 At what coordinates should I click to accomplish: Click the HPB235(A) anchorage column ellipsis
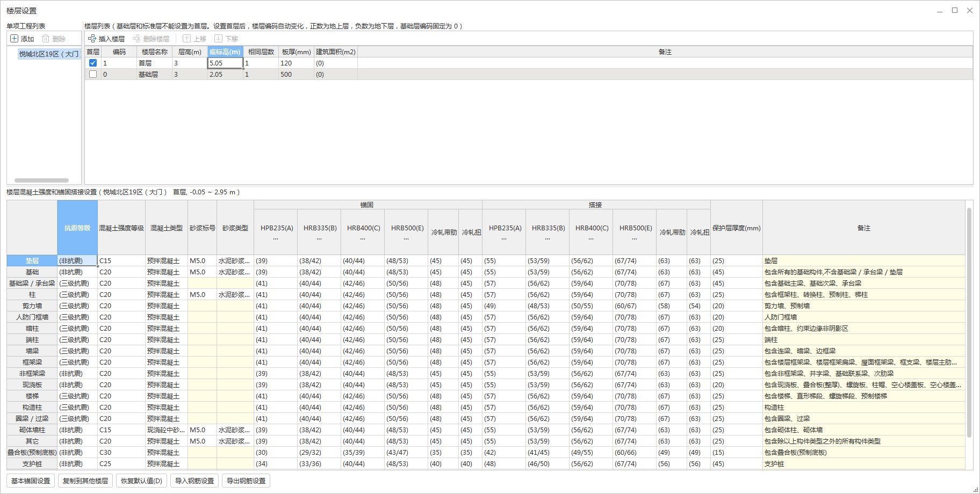click(x=276, y=238)
